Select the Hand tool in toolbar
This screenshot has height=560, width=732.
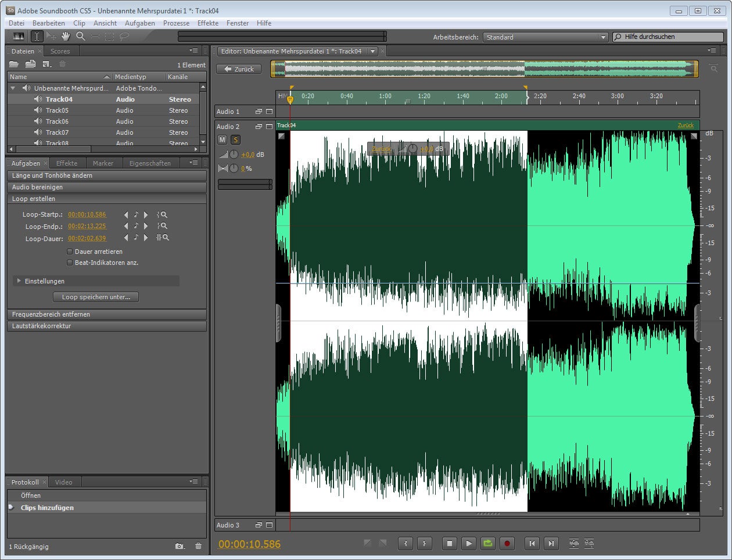(x=66, y=37)
